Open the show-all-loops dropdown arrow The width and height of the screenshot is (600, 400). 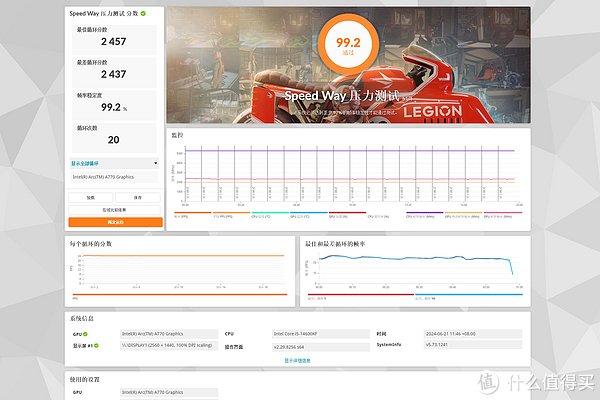click(155, 163)
